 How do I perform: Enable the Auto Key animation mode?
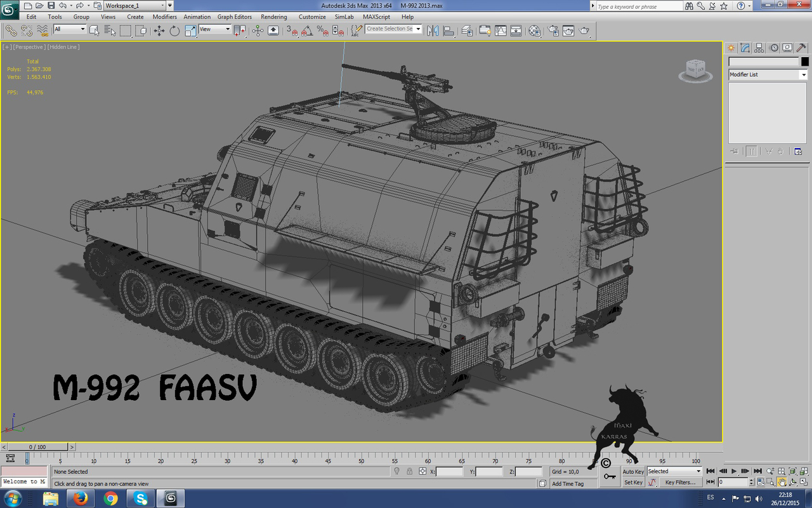[633, 472]
